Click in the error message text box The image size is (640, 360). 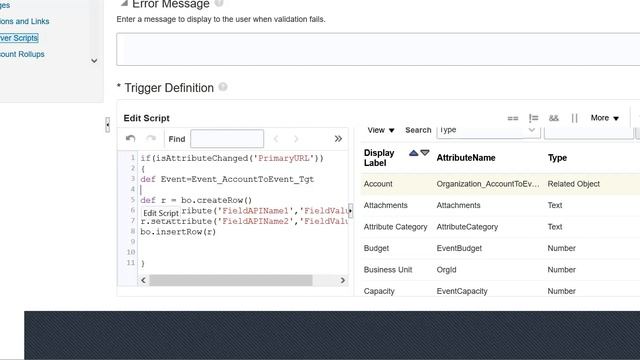tap(378, 49)
